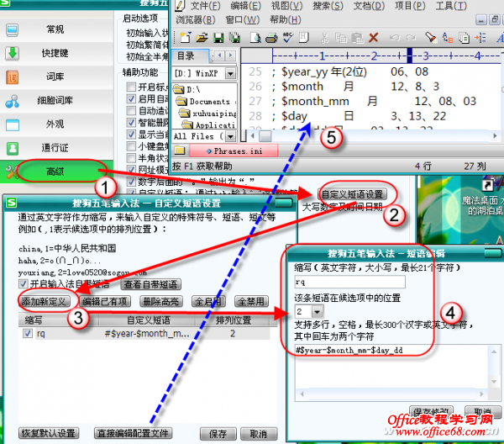Click the 直接编辑配置文件 button
This screenshot has height=444, width=504.
click(x=133, y=433)
